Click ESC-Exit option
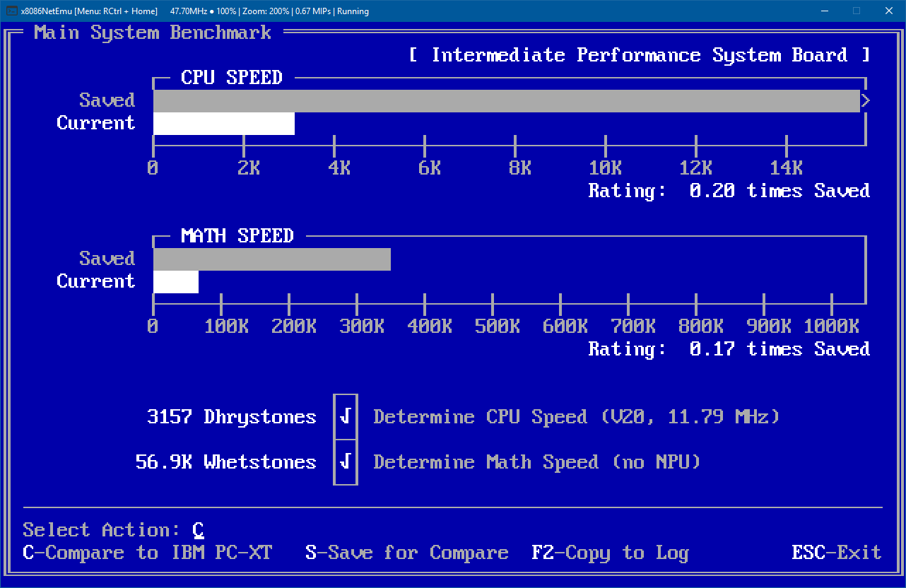Image resolution: width=906 pixels, height=588 pixels. [x=837, y=553]
